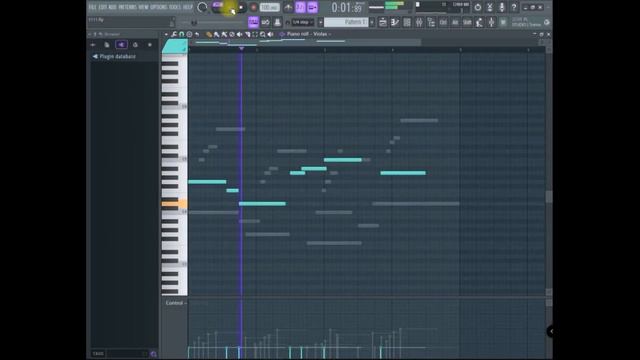Select the Zoom magnifier tool
Viewport: 640px width, 360px height.
pyautogui.click(x=263, y=34)
